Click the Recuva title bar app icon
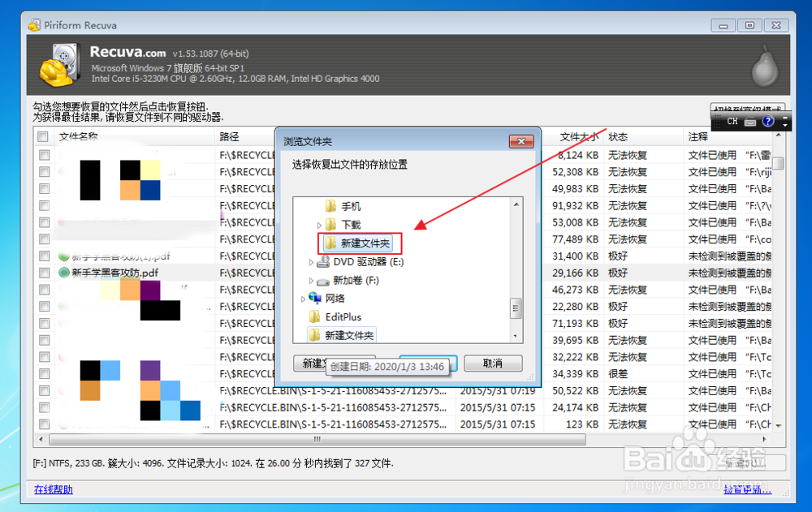812x512 pixels. [x=35, y=25]
